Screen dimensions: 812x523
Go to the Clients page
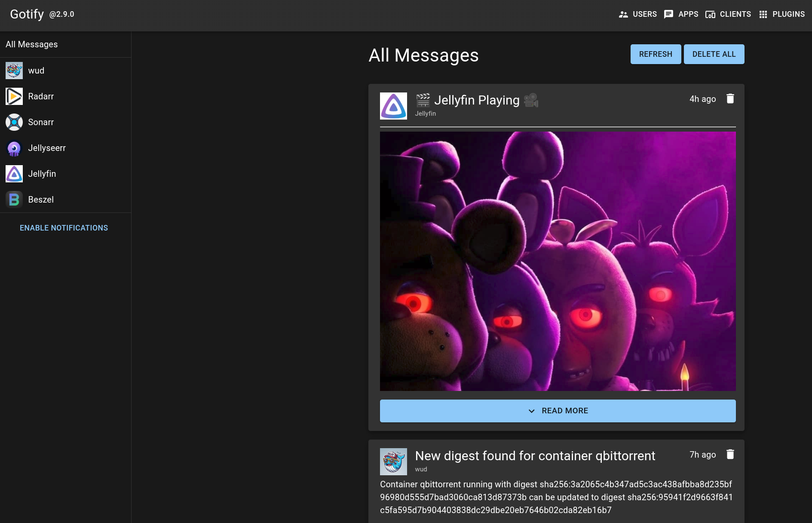point(728,14)
